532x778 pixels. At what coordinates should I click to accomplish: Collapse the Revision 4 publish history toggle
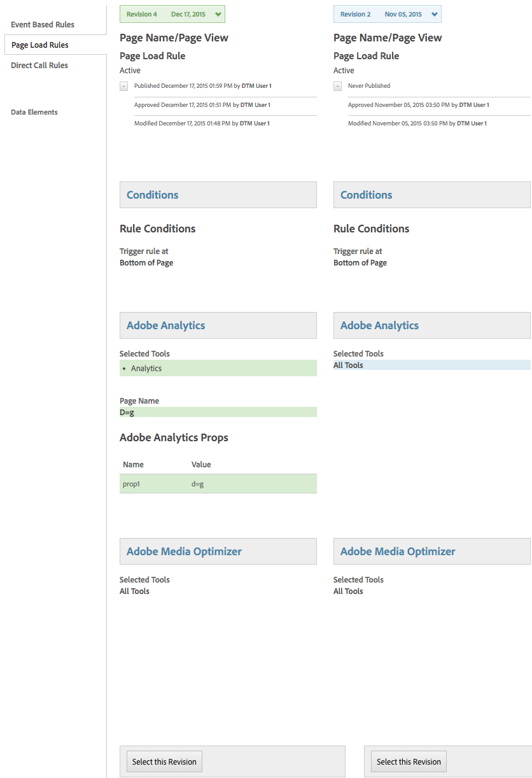click(123, 86)
